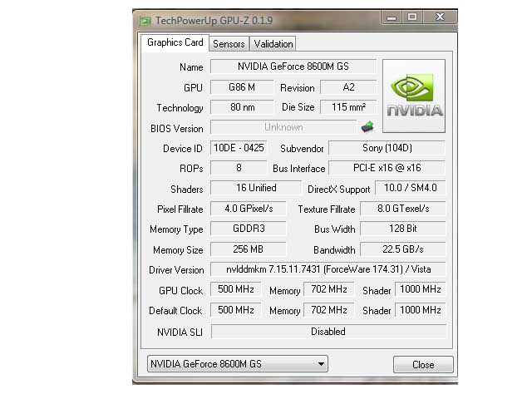Open the NVIDIA GeForce 8600M GS dropdown
Viewport: 532px width, 399px height.
(x=238, y=364)
